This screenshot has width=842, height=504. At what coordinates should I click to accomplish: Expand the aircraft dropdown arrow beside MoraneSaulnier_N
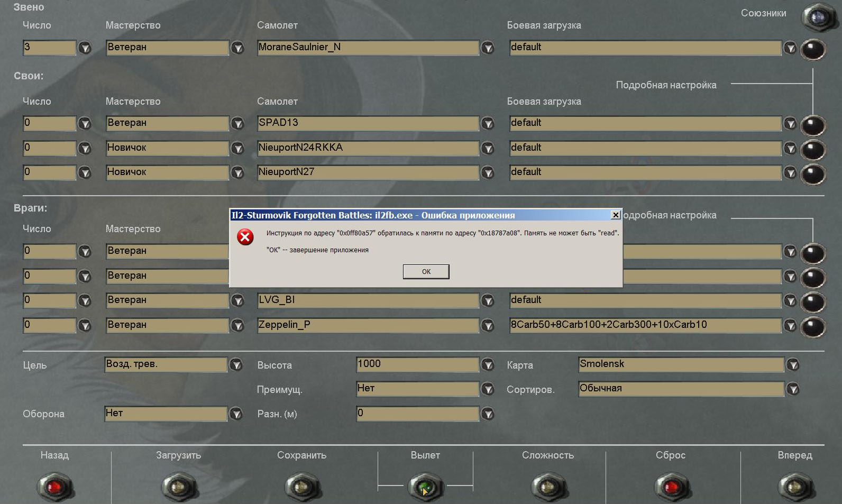pos(488,48)
